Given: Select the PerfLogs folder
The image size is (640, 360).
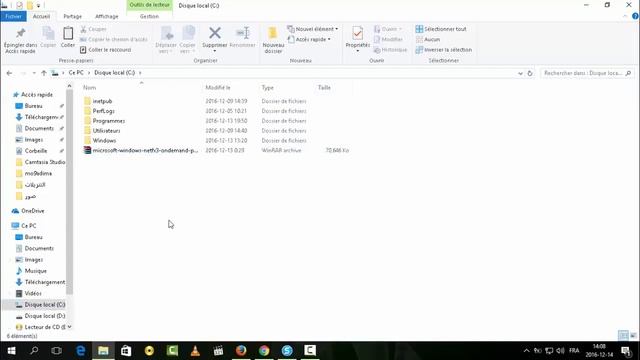Looking at the screenshot, I should point(103,111).
